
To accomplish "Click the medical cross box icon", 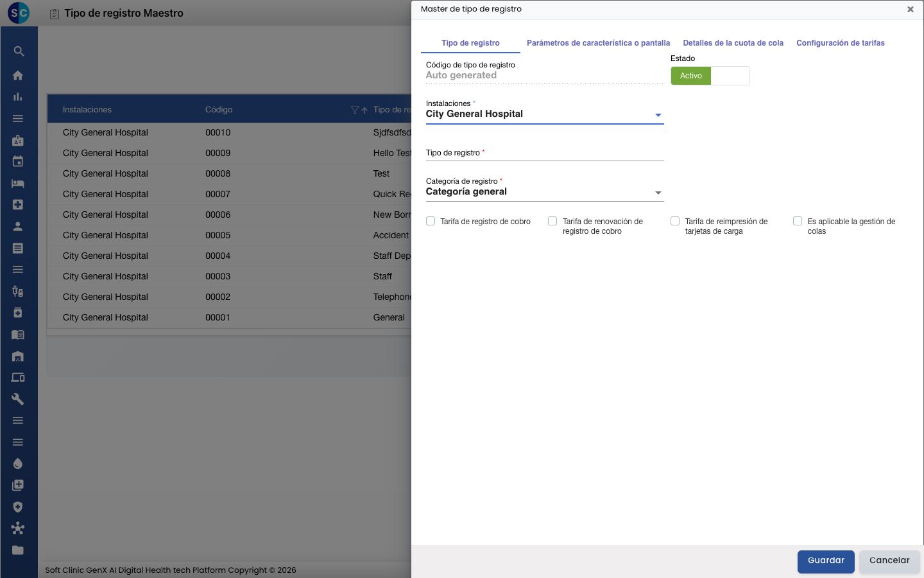I will (x=18, y=205).
